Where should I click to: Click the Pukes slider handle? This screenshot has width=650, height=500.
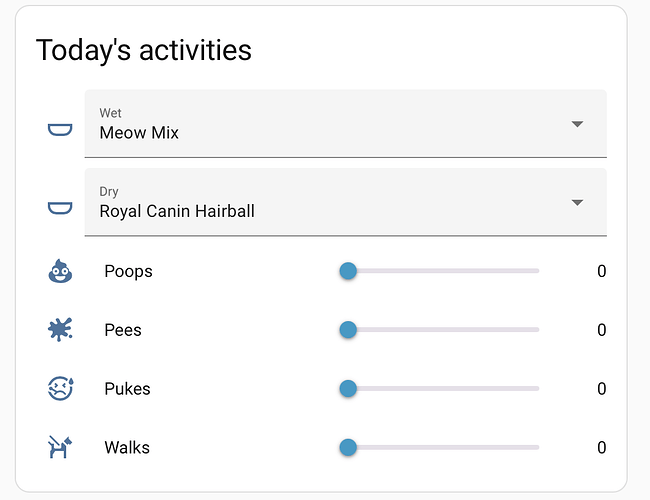point(348,389)
